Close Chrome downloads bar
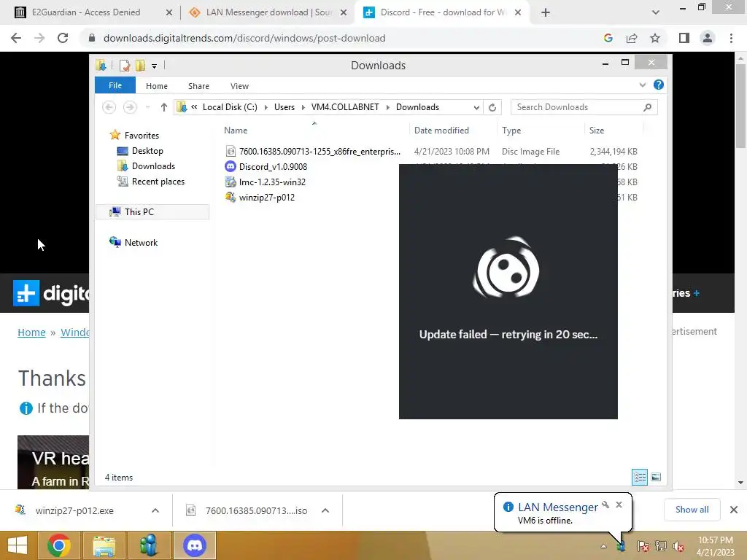 [734, 510]
